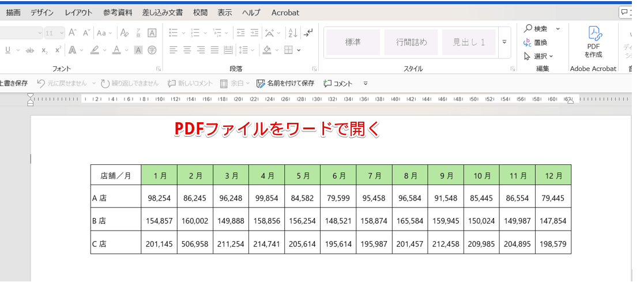The height and width of the screenshot is (282, 644).
Task: Open the 選択 menu
Action: point(539,56)
